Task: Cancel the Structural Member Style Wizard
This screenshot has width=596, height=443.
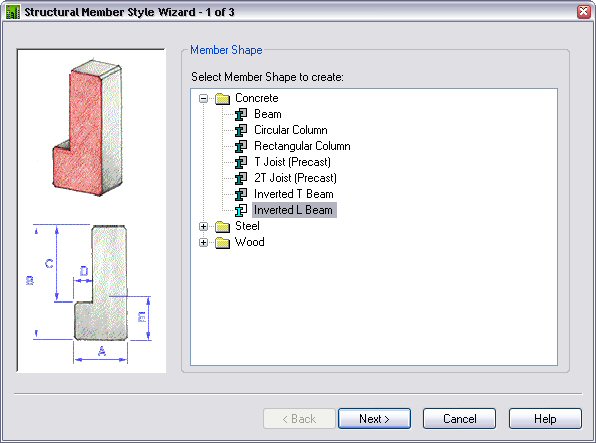Action: [x=460, y=419]
